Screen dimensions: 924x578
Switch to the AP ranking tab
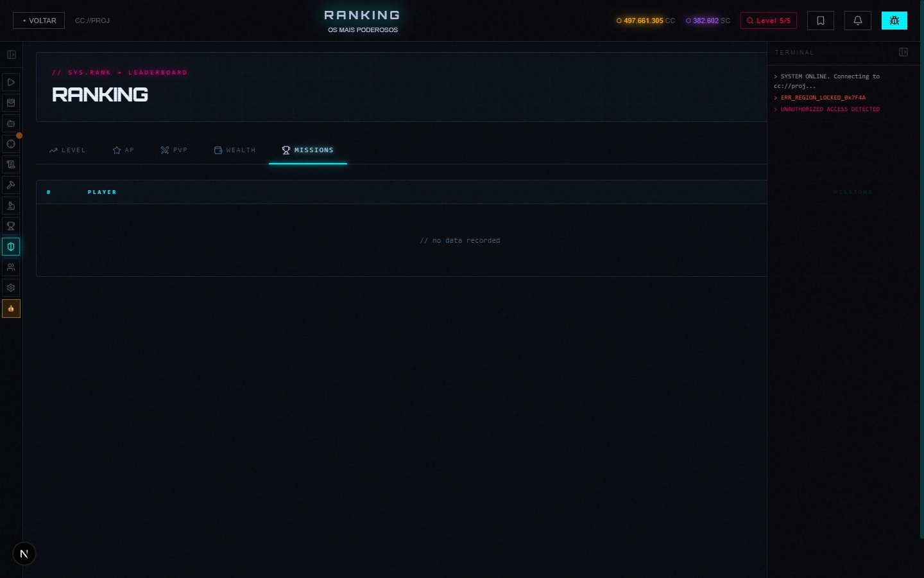pyautogui.click(x=123, y=150)
